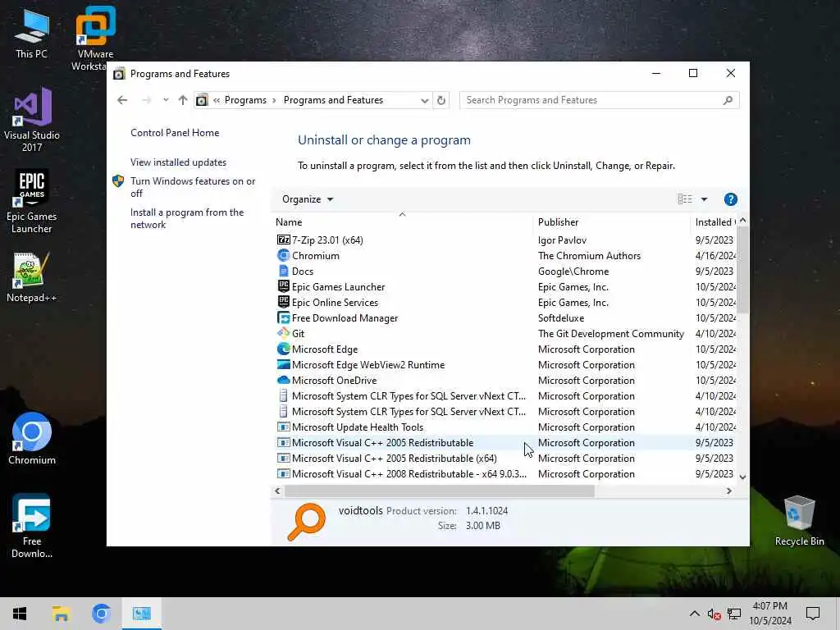Open Free Download Manager desktop shortcut
The height and width of the screenshot is (630, 840).
pos(32,526)
